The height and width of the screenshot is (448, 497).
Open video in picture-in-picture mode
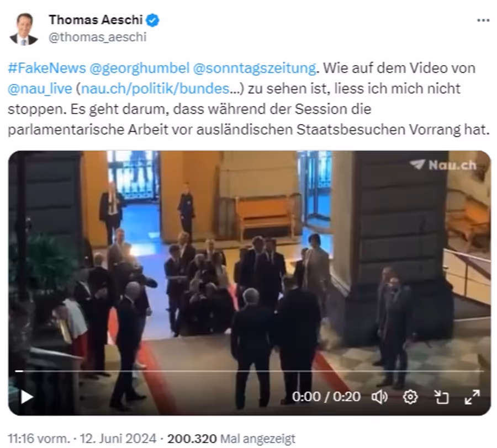pos(441,397)
